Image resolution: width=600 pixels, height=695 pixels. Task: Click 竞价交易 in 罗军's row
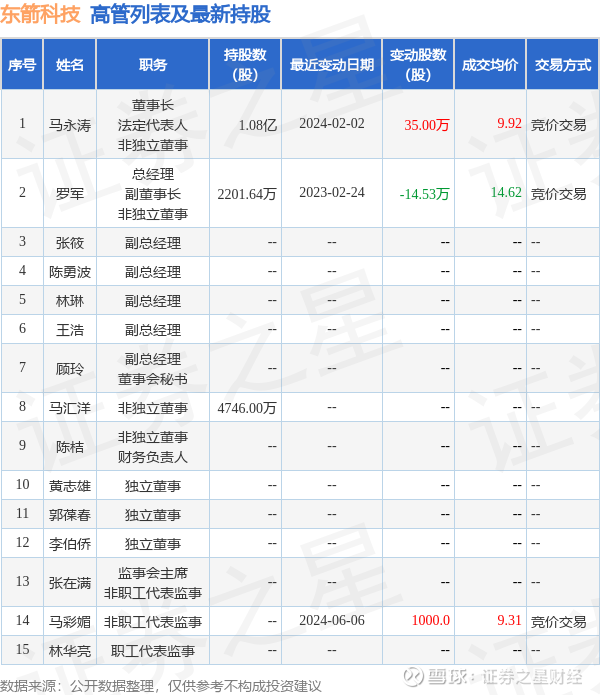pos(558,194)
